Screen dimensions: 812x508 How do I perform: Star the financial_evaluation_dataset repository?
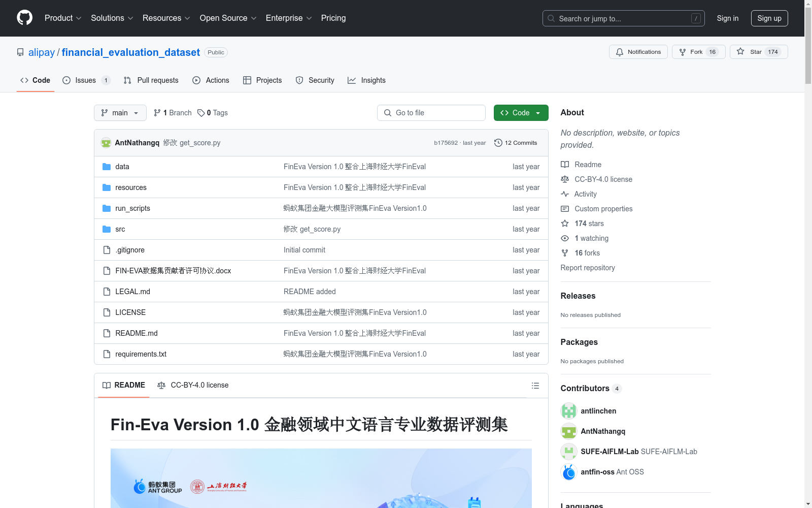tap(759, 52)
